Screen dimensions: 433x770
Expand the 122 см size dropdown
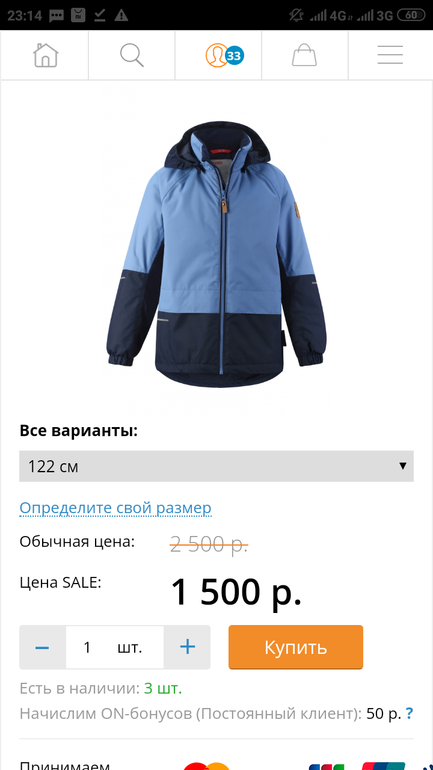[216, 466]
